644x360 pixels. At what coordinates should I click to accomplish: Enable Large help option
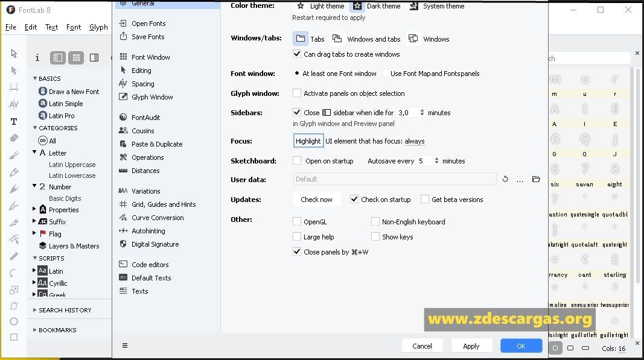297,236
